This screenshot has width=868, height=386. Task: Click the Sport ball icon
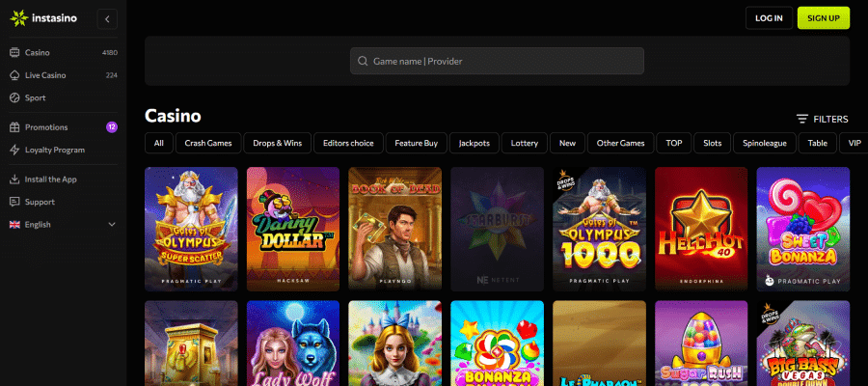[x=14, y=98]
